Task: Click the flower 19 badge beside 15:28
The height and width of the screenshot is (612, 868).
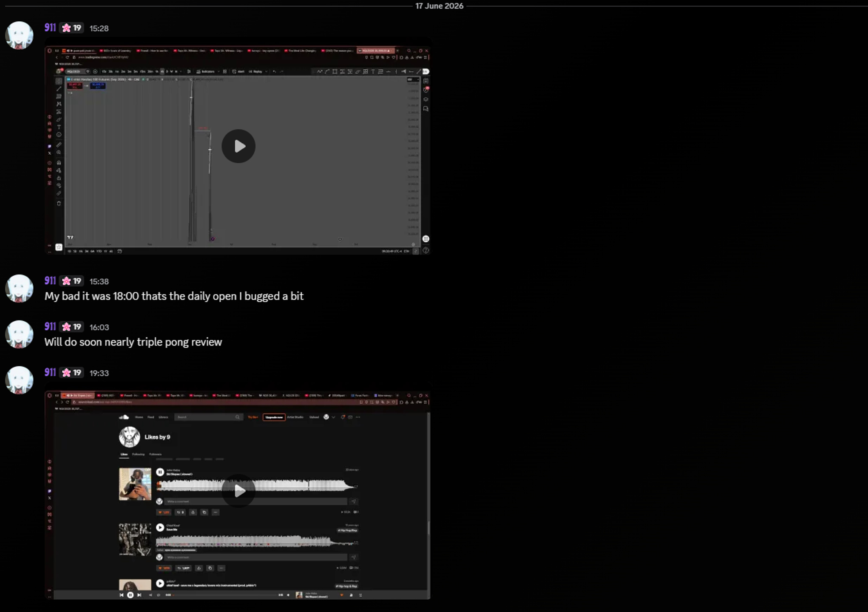Action: pos(71,28)
